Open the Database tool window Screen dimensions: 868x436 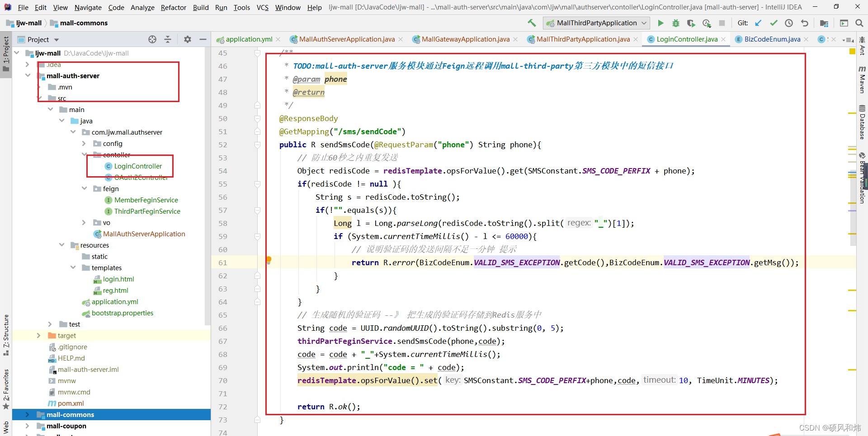click(862, 122)
